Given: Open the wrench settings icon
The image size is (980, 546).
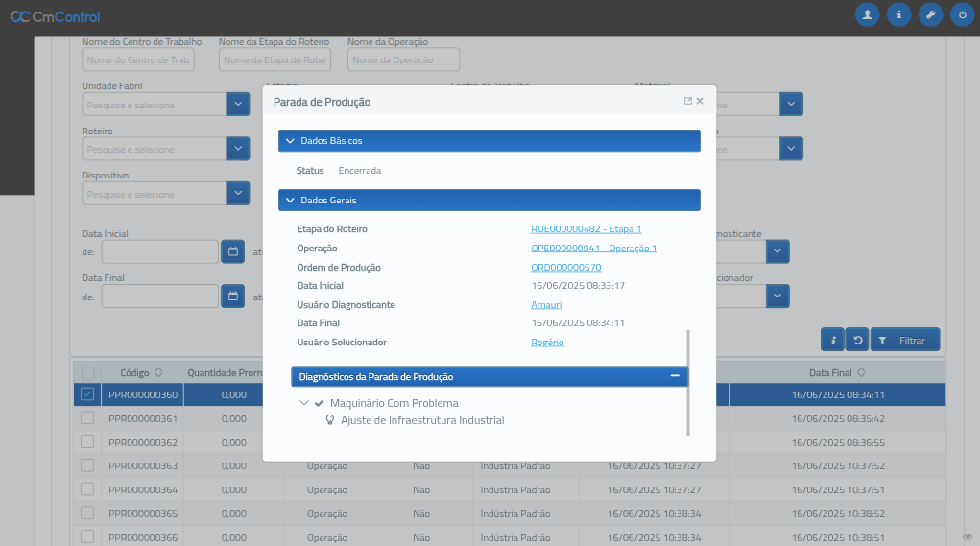Looking at the screenshot, I should click(930, 15).
